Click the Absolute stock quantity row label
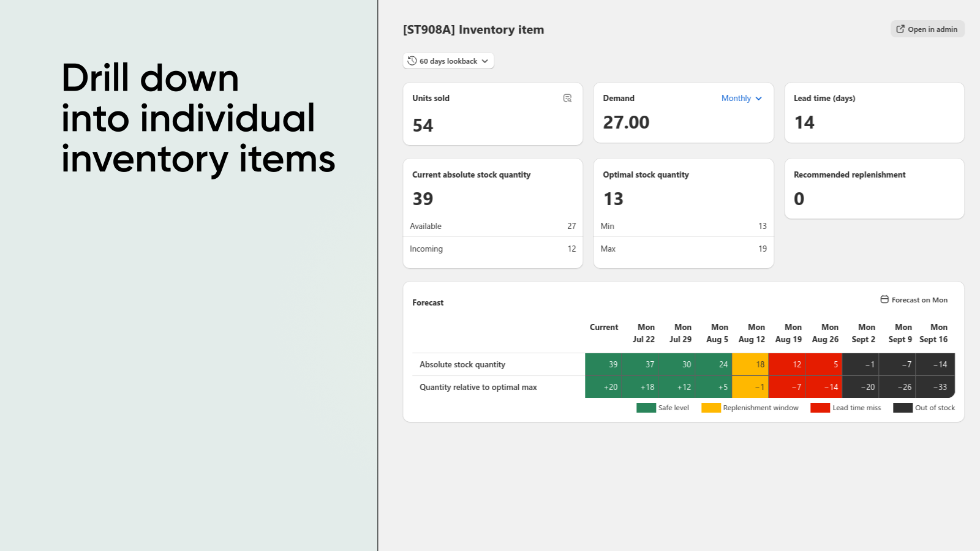980x551 pixels. point(462,364)
